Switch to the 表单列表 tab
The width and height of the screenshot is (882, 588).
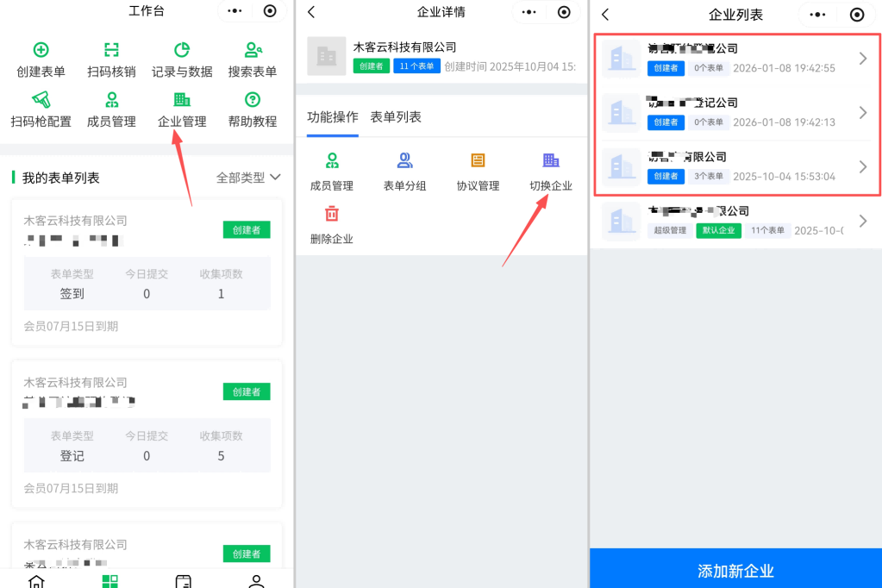pyautogui.click(x=396, y=117)
